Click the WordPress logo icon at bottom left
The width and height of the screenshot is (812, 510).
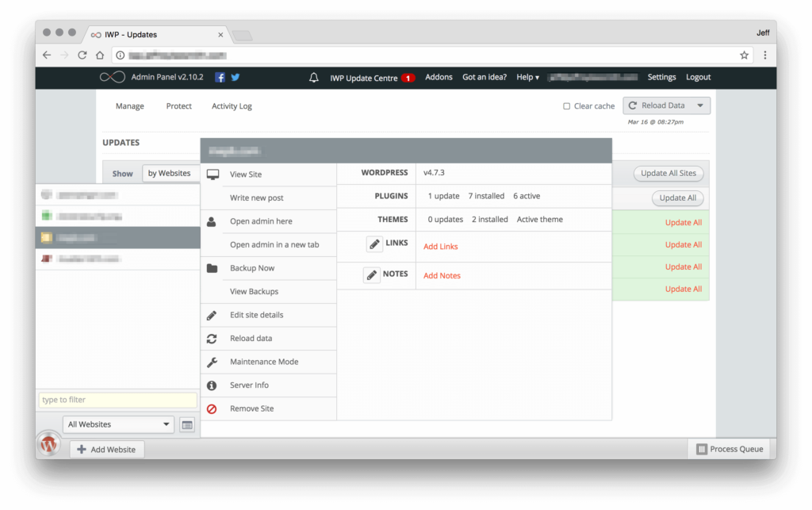coord(48,444)
